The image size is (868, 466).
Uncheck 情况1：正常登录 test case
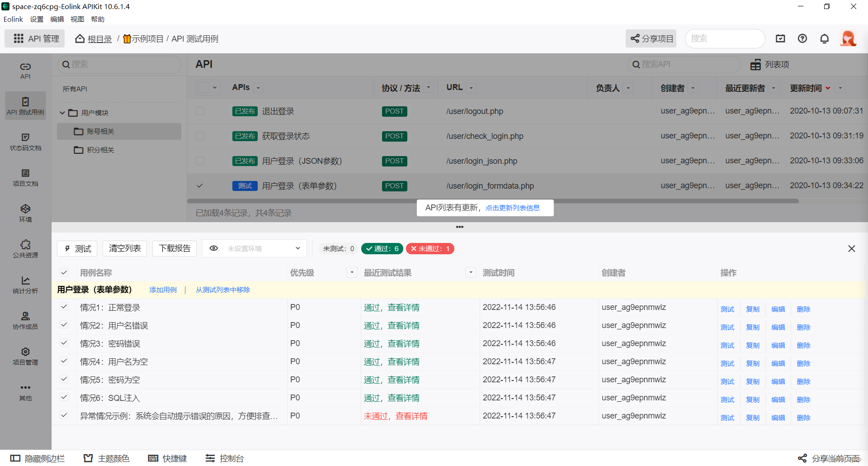point(64,307)
